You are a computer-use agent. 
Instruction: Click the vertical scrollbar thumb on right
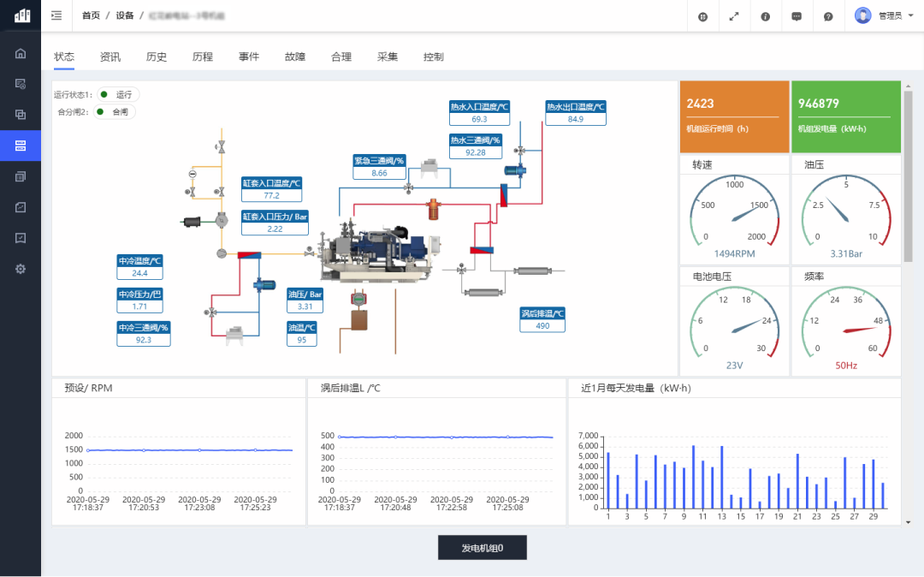908,175
